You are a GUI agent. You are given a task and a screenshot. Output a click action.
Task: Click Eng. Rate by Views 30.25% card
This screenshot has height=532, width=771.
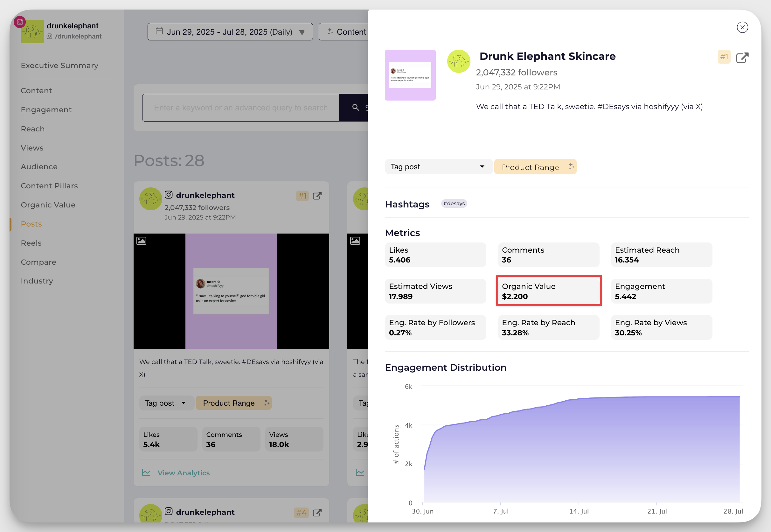pyautogui.click(x=661, y=327)
